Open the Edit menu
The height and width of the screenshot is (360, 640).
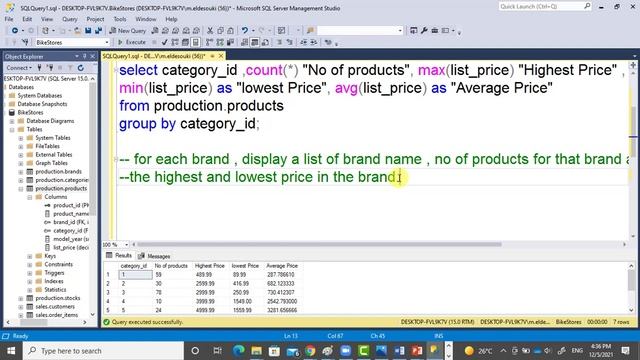(27, 19)
